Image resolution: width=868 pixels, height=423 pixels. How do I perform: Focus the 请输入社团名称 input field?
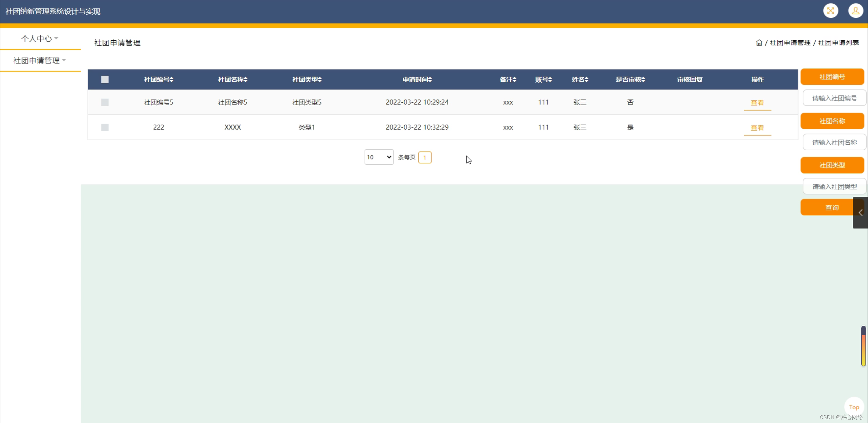[834, 142]
